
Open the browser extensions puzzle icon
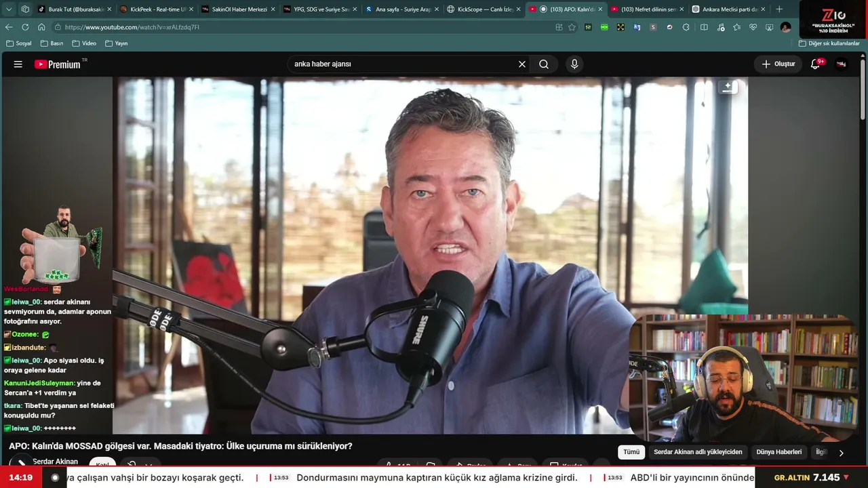coord(686,27)
